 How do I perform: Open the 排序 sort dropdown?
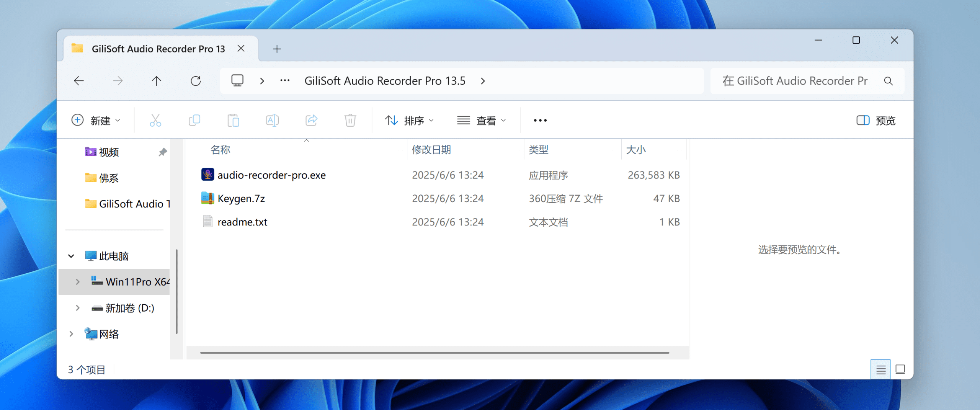pos(409,121)
